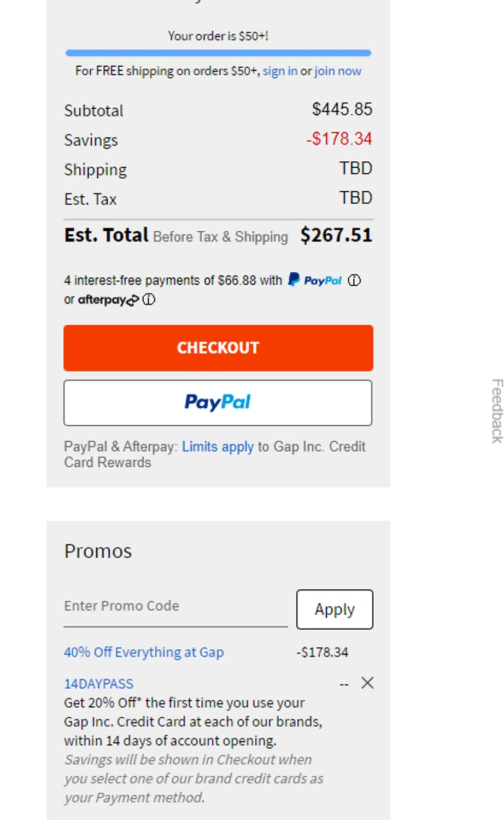Click the Afterpay info icon
Screen dimensions: 504x820
pyautogui.click(x=148, y=300)
